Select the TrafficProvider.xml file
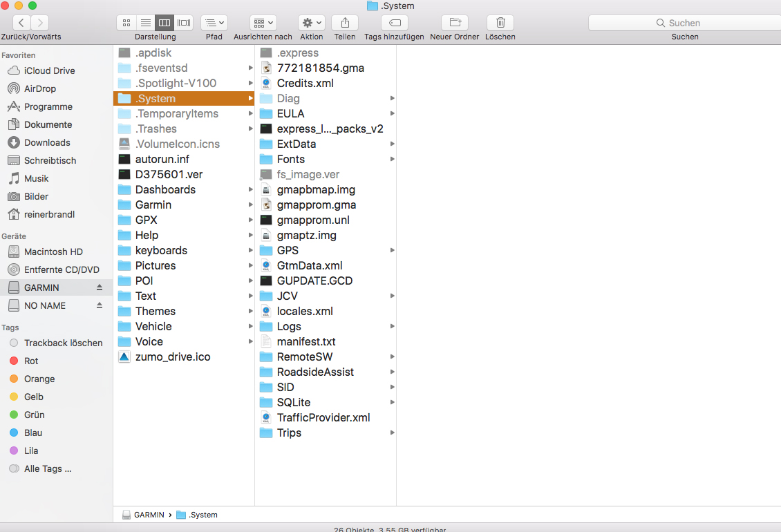This screenshot has height=532, width=781. pyautogui.click(x=326, y=417)
